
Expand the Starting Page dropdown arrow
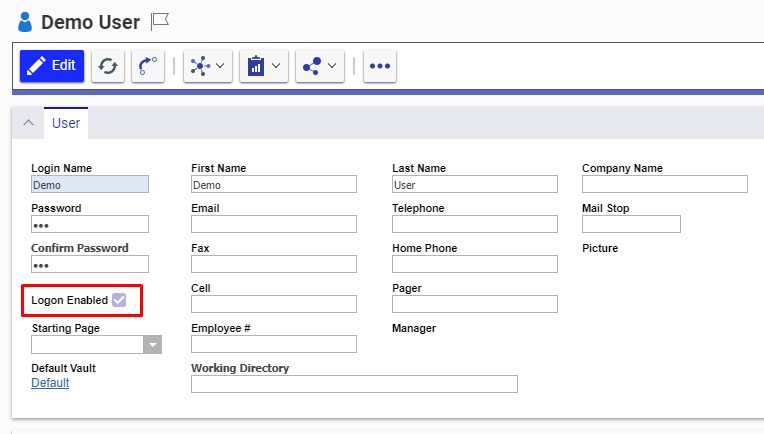[x=152, y=344]
